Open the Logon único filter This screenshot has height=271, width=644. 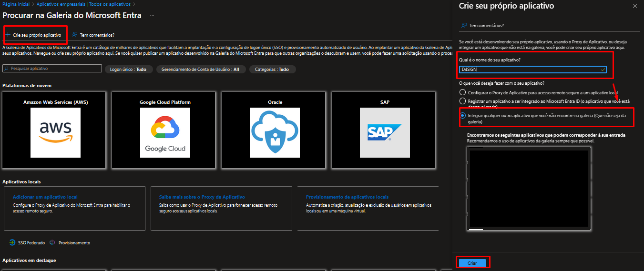[x=128, y=69]
